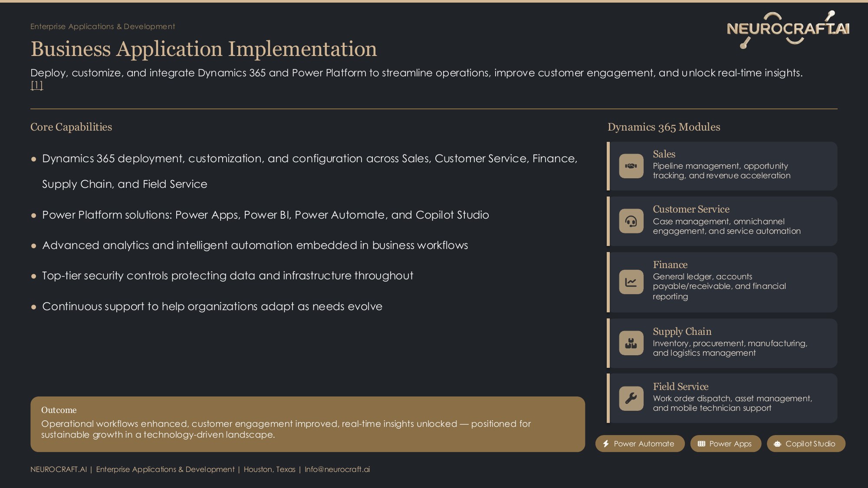Click the Customer Service headset icon

tap(631, 221)
